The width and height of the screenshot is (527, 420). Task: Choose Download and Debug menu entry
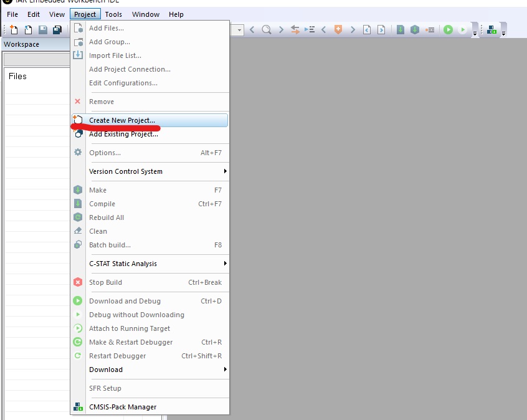150,301
